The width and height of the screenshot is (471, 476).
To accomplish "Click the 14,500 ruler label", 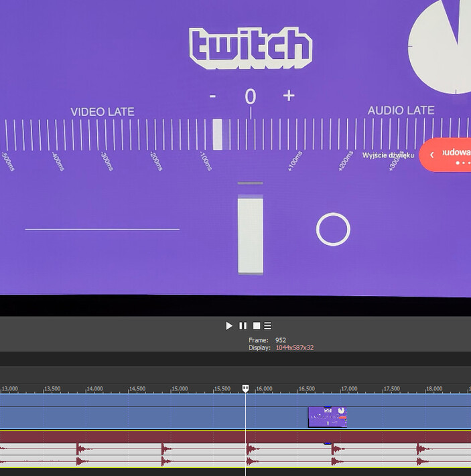I will point(137,388).
